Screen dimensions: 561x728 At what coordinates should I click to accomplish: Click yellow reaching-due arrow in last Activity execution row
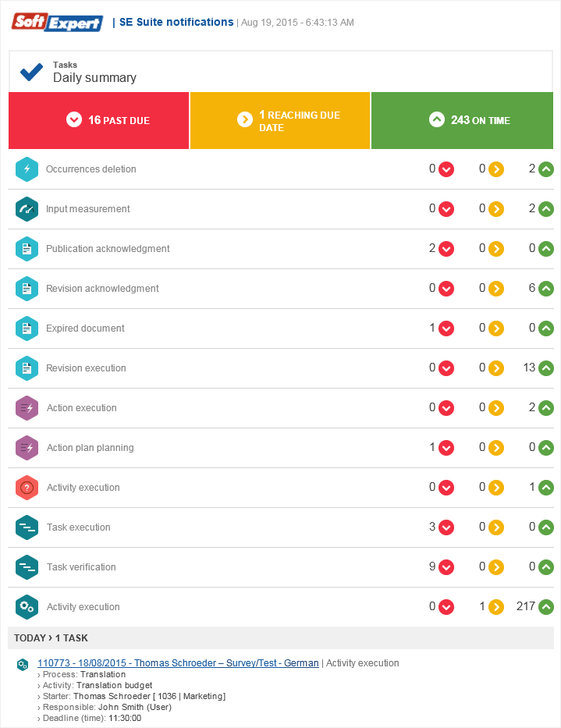pos(496,607)
